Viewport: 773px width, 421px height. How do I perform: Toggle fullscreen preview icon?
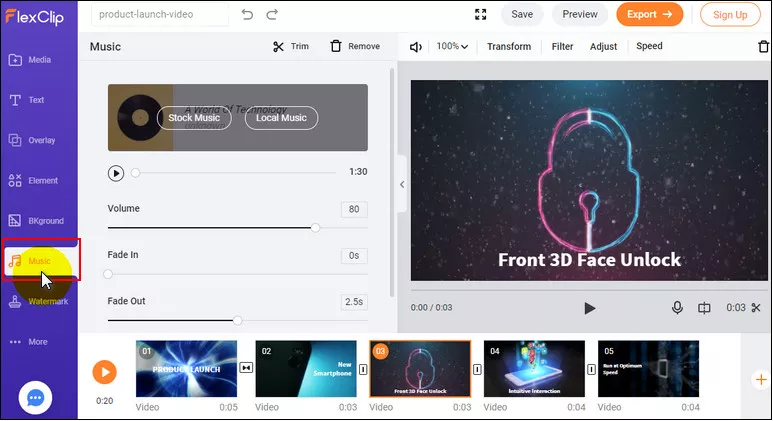481,14
